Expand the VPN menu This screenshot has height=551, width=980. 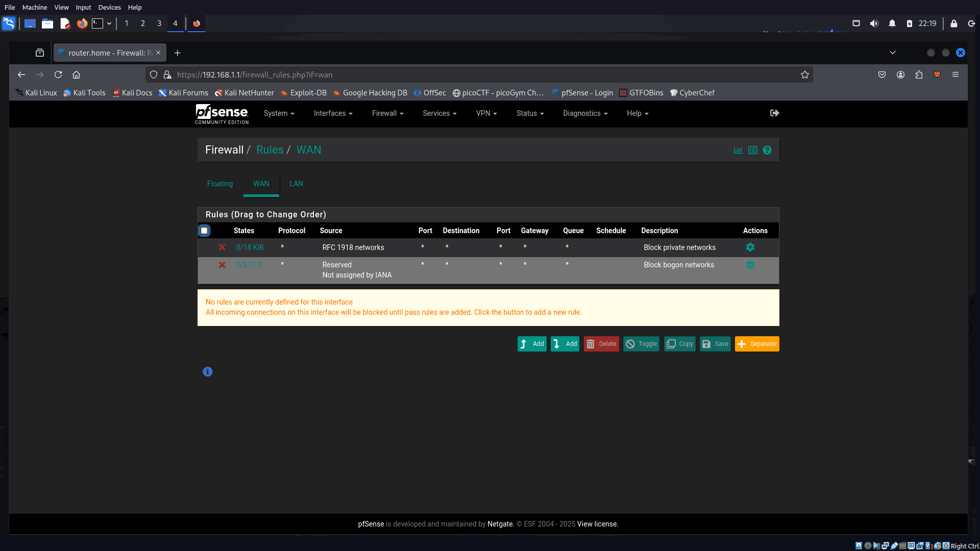pyautogui.click(x=486, y=114)
